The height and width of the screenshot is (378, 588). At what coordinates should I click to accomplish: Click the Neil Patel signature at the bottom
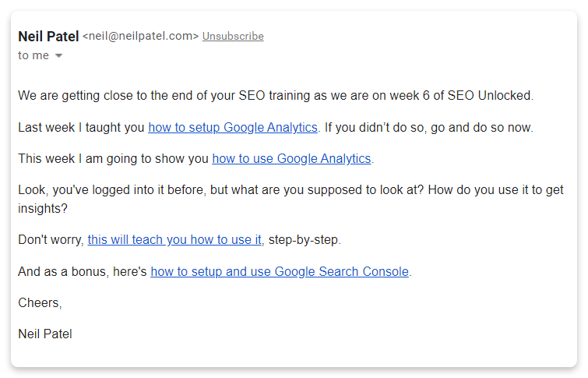pos(45,334)
